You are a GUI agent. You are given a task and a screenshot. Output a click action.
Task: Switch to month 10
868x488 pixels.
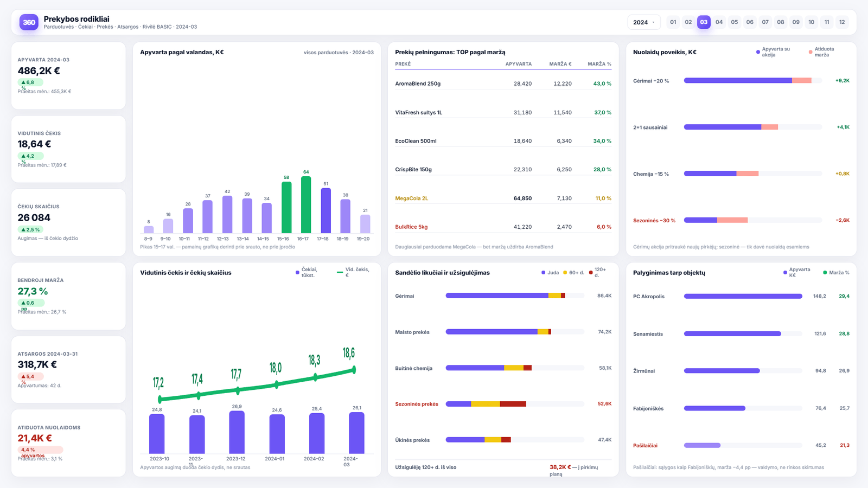(x=812, y=22)
